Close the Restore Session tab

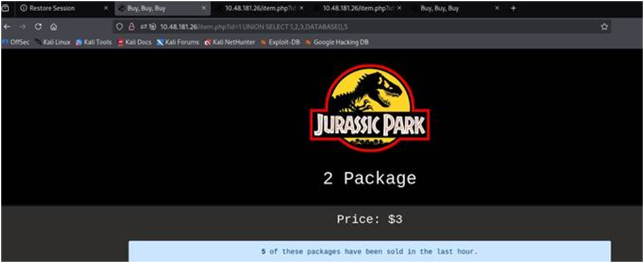(106, 8)
